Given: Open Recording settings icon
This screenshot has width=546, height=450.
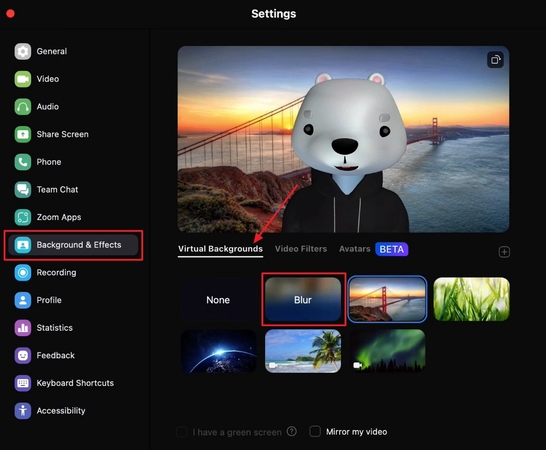Looking at the screenshot, I should click(x=23, y=272).
